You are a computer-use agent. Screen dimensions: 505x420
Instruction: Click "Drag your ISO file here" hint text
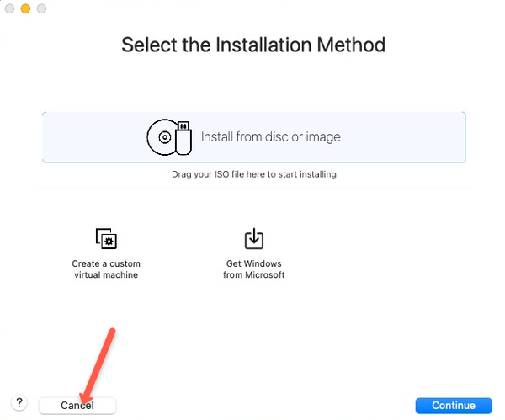coord(254,174)
